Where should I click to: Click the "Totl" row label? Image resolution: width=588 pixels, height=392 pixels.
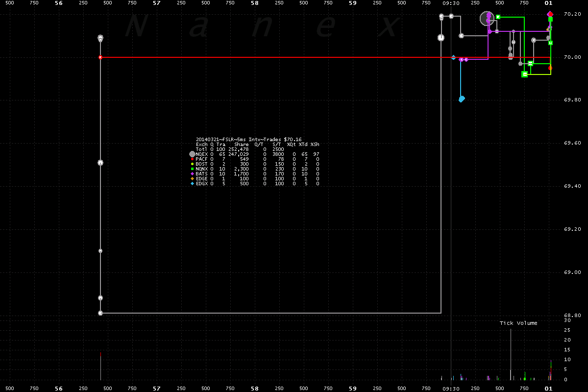(x=201, y=149)
